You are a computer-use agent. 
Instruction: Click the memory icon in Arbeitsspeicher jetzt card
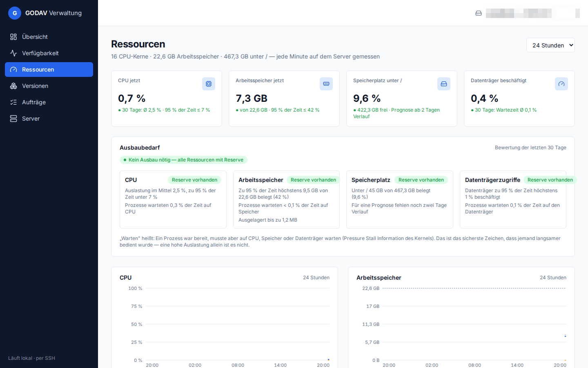[326, 84]
